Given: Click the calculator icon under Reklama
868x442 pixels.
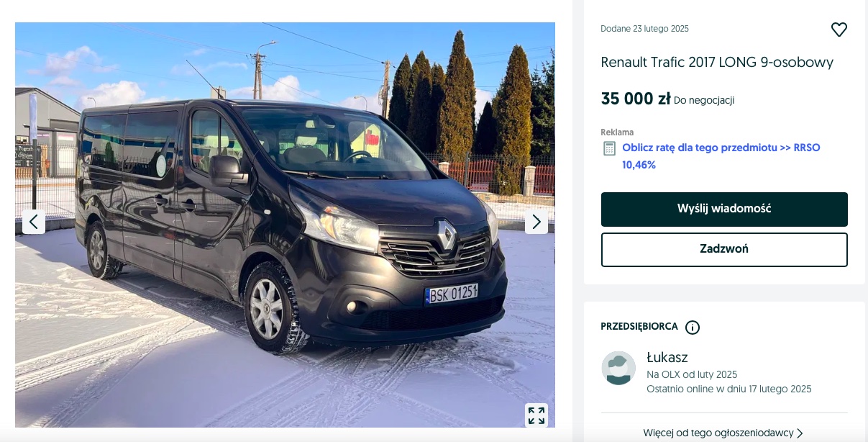Looking at the screenshot, I should [x=609, y=148].
